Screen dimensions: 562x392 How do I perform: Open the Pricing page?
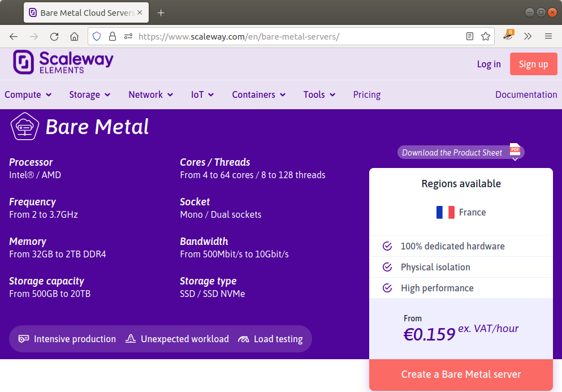[x=367, y=94]
